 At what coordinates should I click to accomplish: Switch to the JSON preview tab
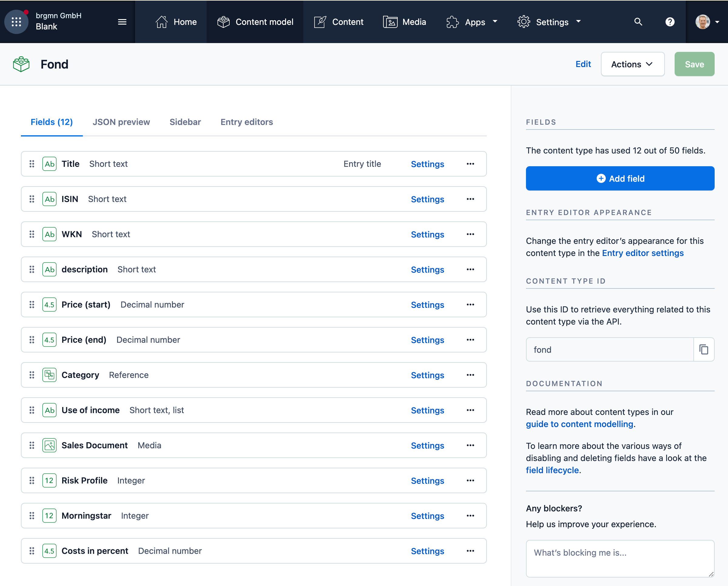click(x=121, y=122)
